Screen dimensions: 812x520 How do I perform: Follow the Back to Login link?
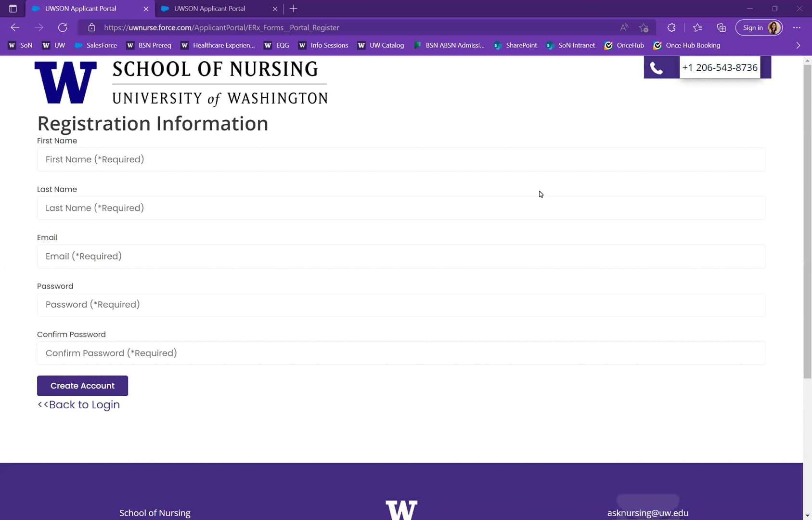pos(78,404)
